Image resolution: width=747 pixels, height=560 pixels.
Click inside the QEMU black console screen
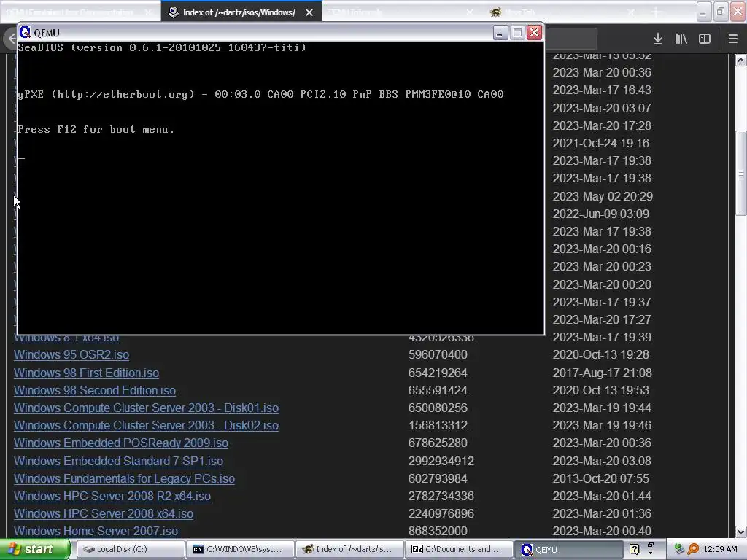(281, 188)
